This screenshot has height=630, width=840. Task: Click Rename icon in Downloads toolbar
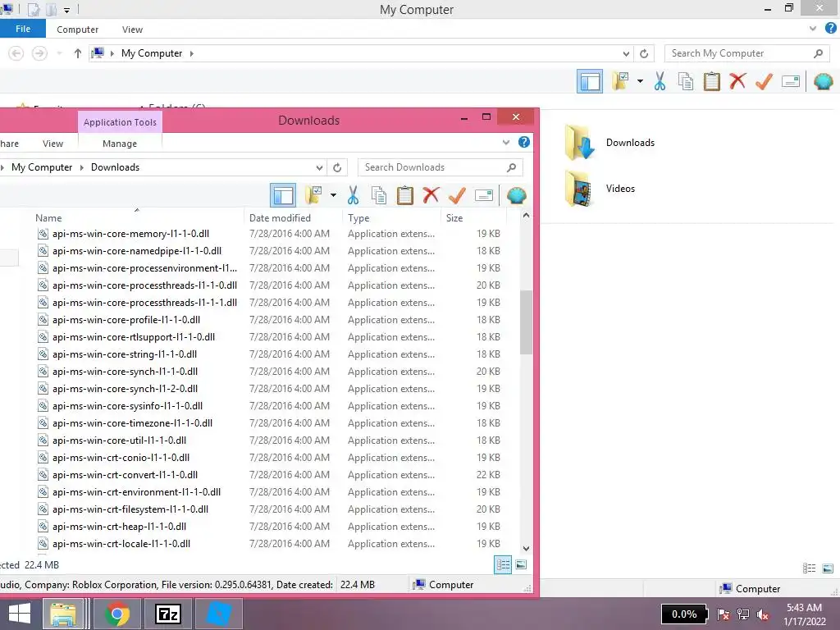(x=483, y=195)
